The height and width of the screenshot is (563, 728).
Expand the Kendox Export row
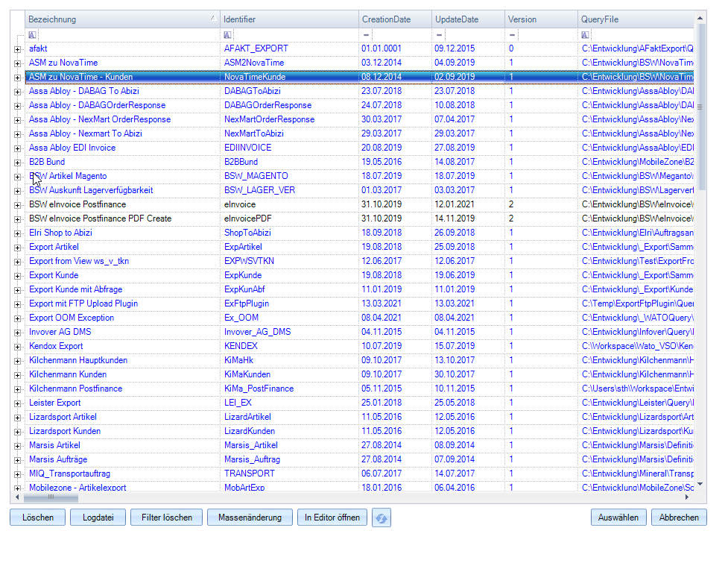click(17, 347)
